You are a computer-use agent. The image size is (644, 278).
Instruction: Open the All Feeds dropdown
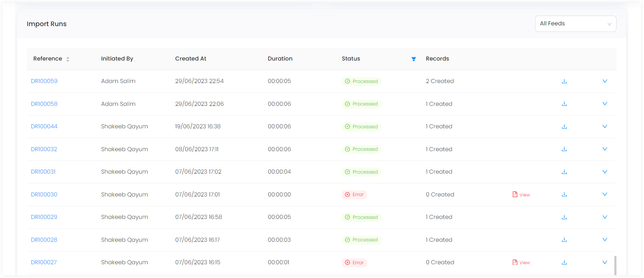click(x=576, y=24)
